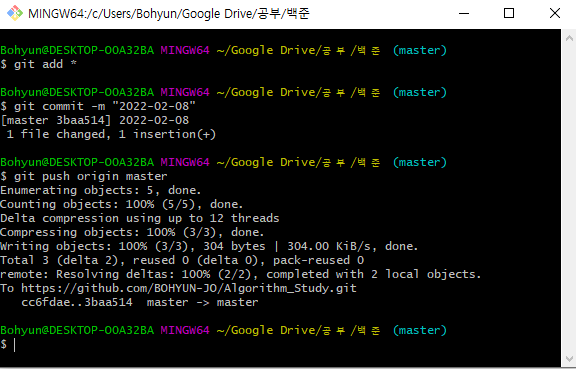This screenshot has height=369, width=576.
Task: Click the "Compressing objects: 100% (3/3)" line
Action: coord(132,232)
